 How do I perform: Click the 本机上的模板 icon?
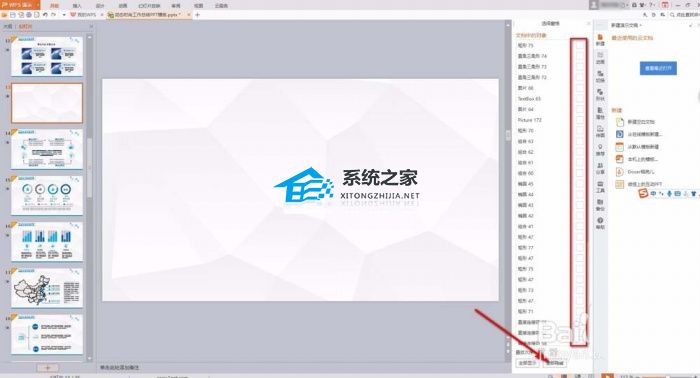click(620, 159)
